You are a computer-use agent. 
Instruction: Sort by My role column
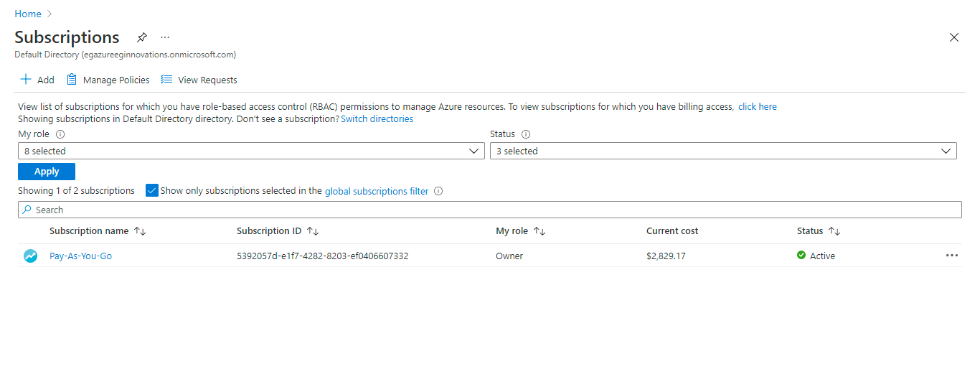521,231
